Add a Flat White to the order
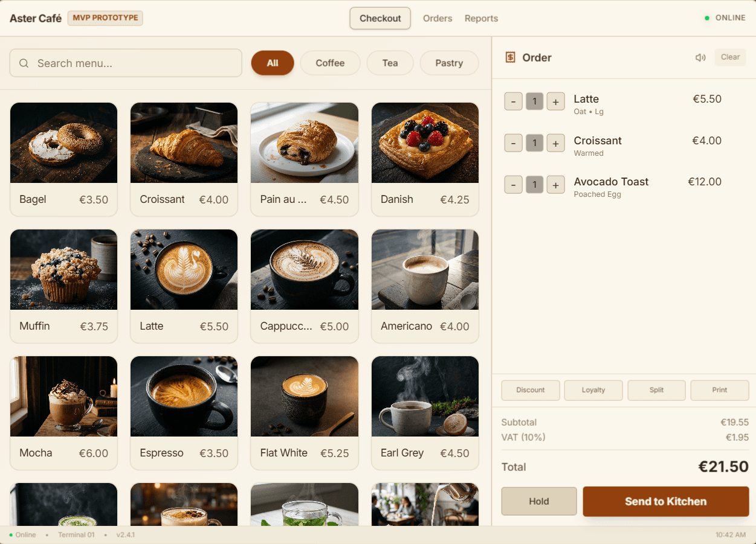The image size is (756, 544). [305, 413]
